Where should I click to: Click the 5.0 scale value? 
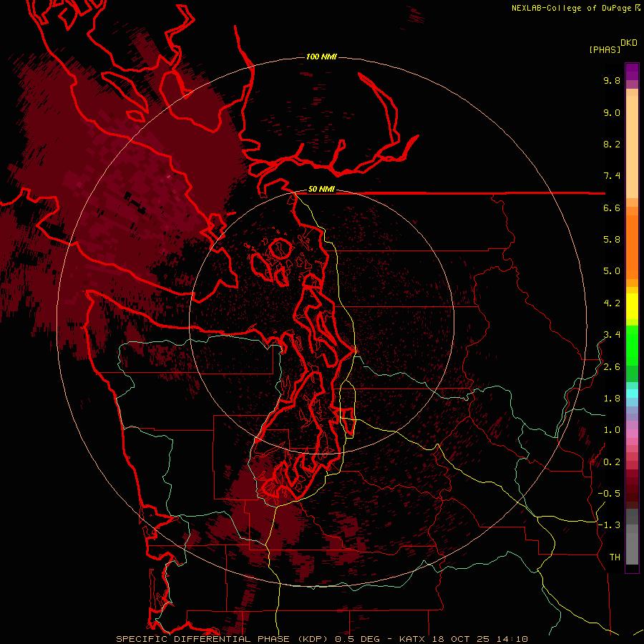point(612,271)
